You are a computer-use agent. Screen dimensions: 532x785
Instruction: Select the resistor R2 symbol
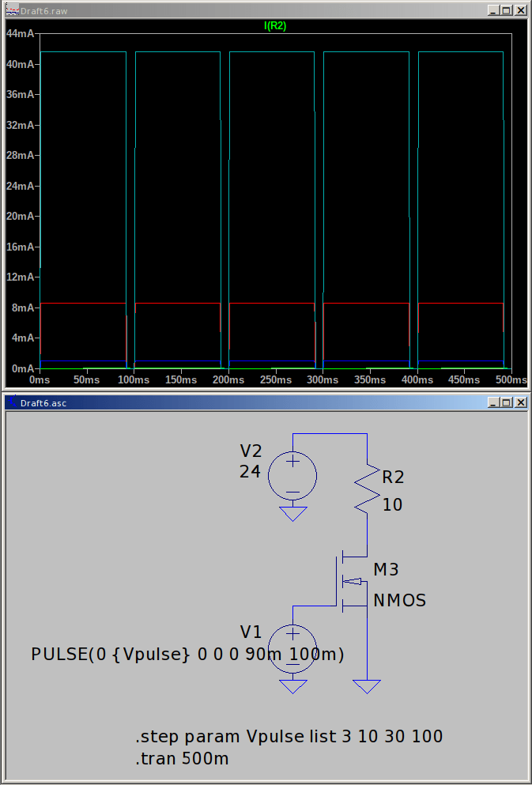[x=367, y=488]
